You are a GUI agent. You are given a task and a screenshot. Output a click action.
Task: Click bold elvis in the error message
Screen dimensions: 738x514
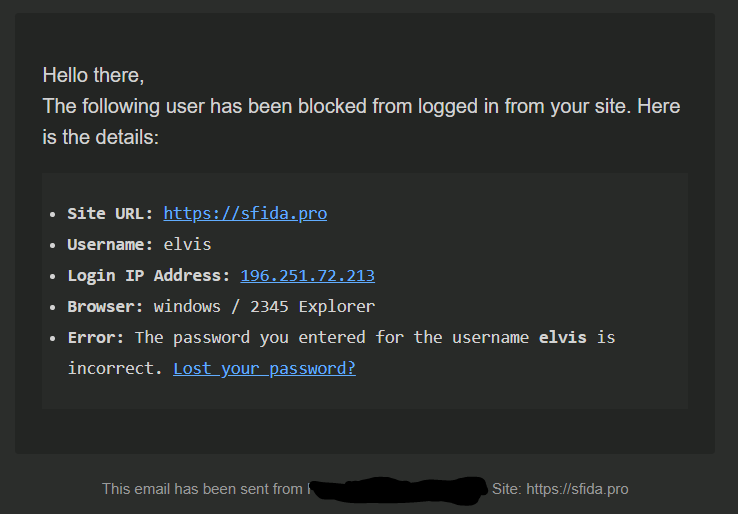(x=562, y=337)
